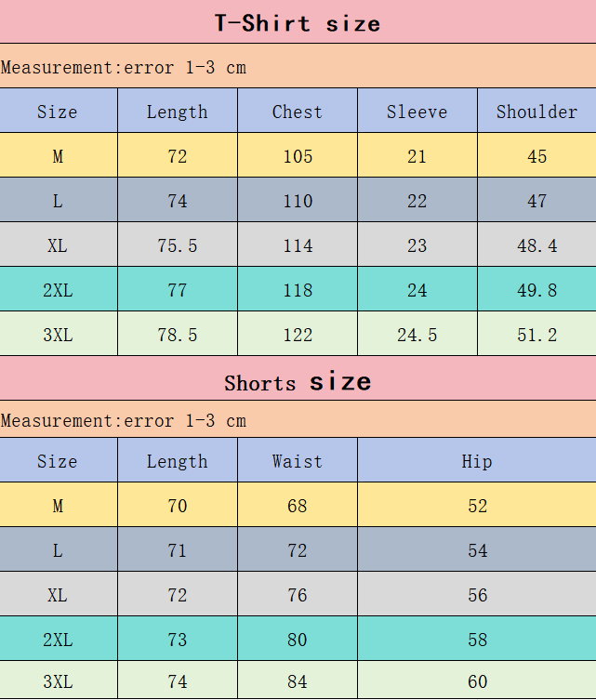Image resolution: width=596 pixels, height=700 pixels.
Task: Click the Shoulder column header
Action: point(536,112)
